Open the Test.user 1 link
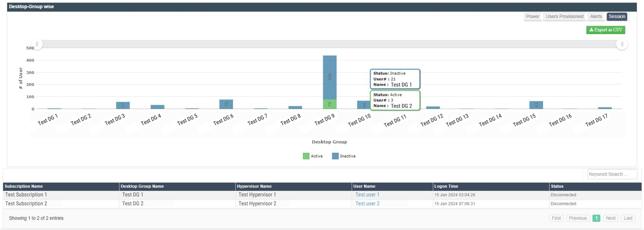 tap(367, 195)
